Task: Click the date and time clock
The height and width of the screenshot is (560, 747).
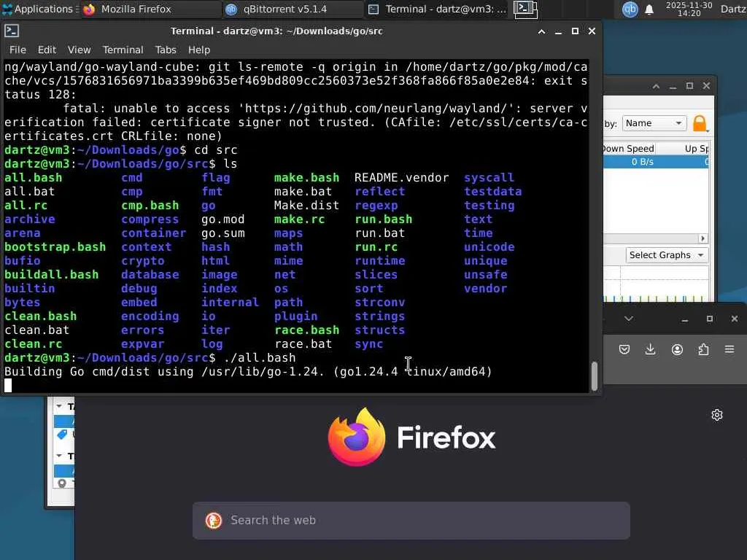Action: pyautogui.click(x=689, y=9)
